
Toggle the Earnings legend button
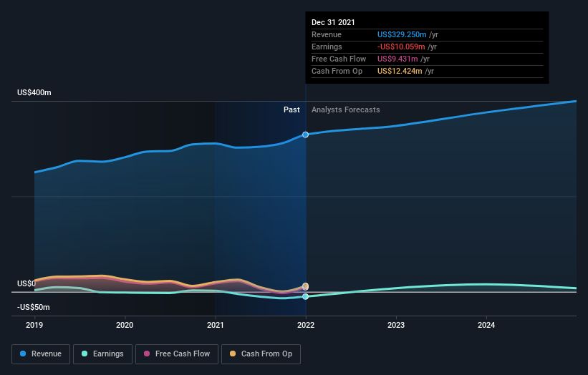pos(102,354)
